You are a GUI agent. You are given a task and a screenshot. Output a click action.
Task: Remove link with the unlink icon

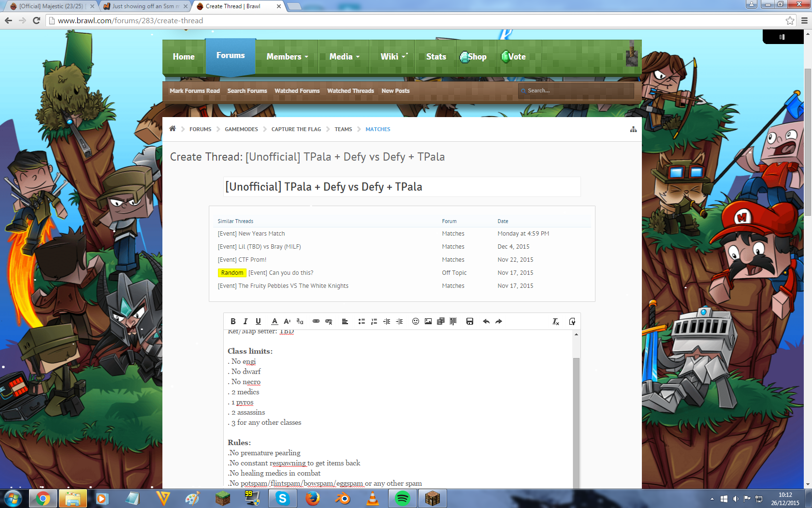point(329,321)
